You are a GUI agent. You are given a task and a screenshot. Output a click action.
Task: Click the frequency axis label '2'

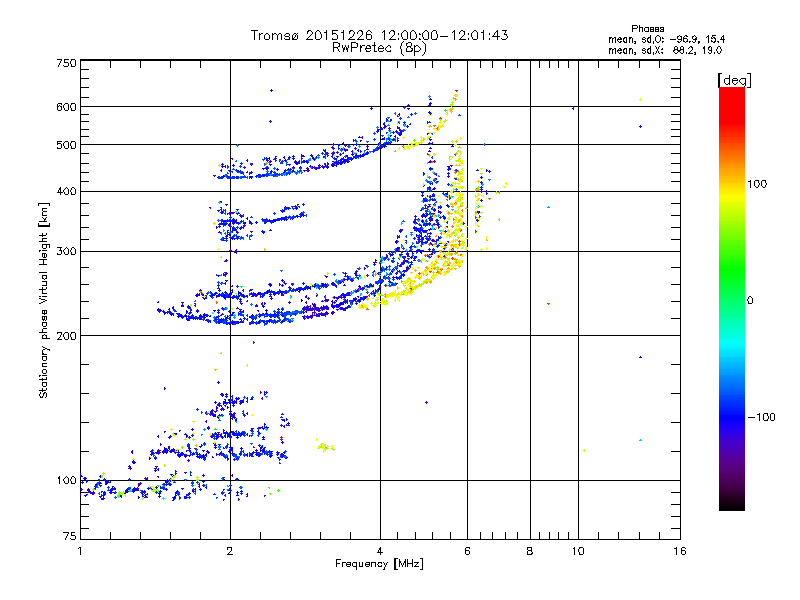coord(230,551)
